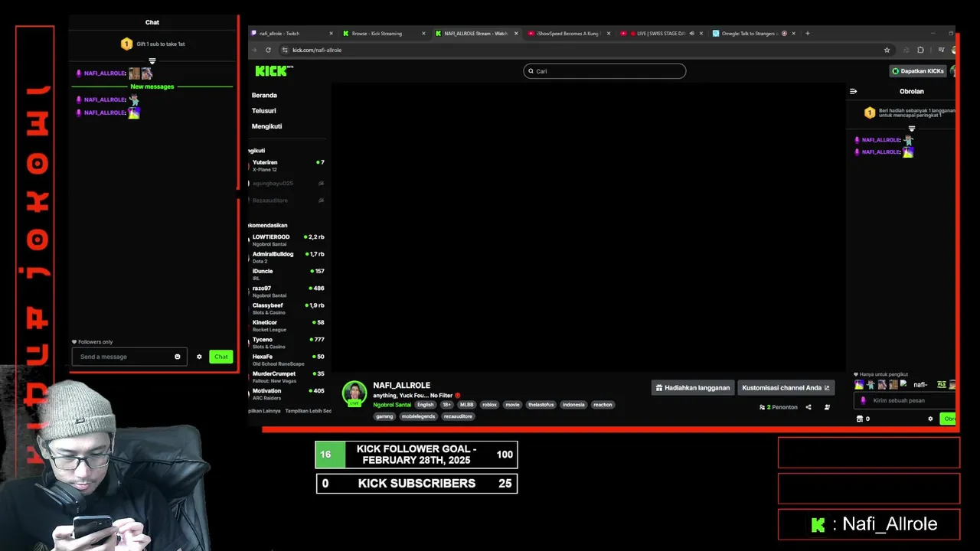Open the AdmiralBulldog recommended channel
980x551 pixels.
tap(288, 257)
